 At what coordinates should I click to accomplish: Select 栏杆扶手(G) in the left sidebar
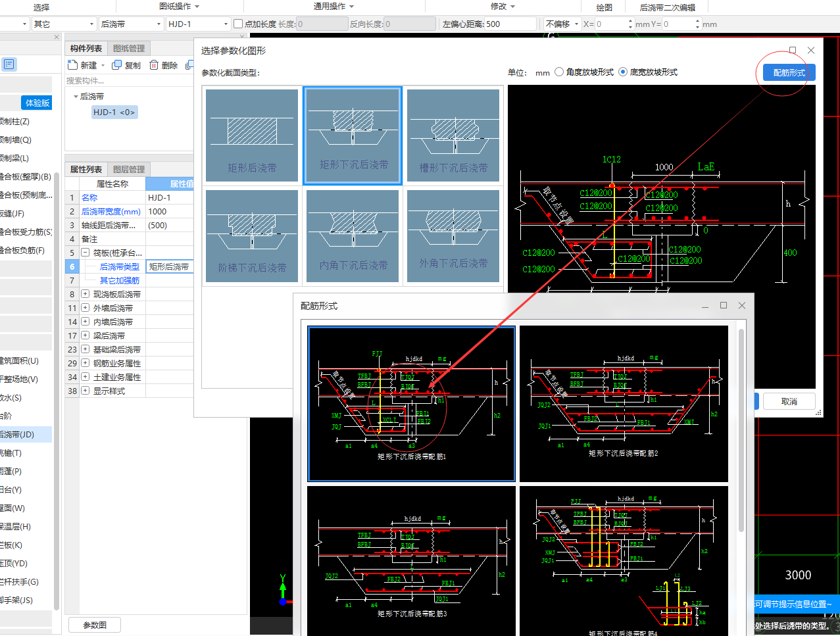[19, 581]
